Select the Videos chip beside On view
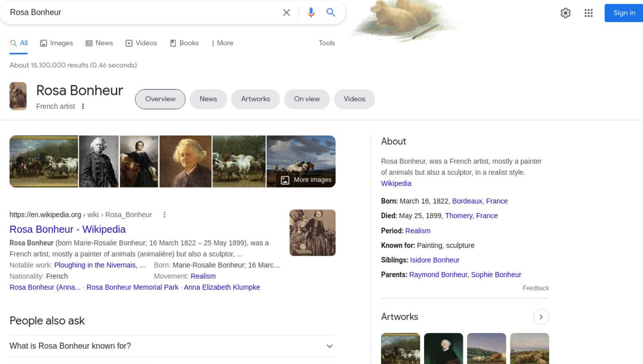This screenshot has height=364, width=643. click(354, 99)
